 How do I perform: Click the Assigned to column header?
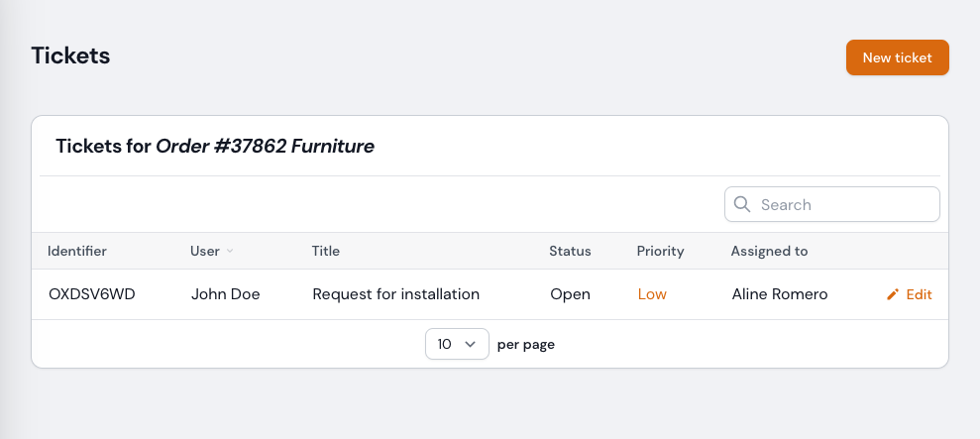[769, 251]
